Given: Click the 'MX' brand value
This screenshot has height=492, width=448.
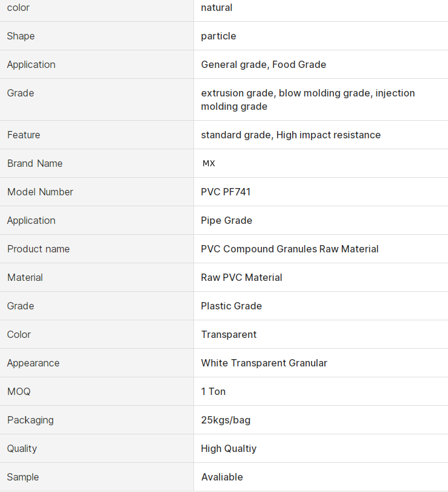Looking at the screenshot, I should coord(209,164).
